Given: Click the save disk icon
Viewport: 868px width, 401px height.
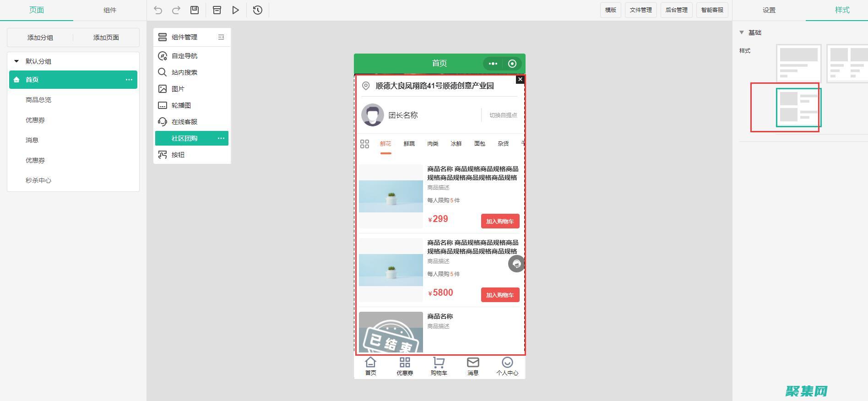Looking at the screenshot, I should click(195, 10).
